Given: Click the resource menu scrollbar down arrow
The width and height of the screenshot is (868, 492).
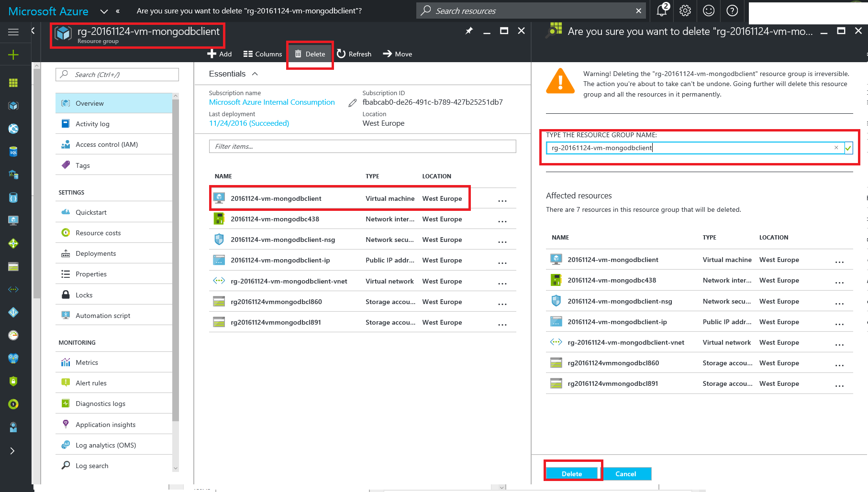Looking at the screenshot, I should (x=175, y=468).
